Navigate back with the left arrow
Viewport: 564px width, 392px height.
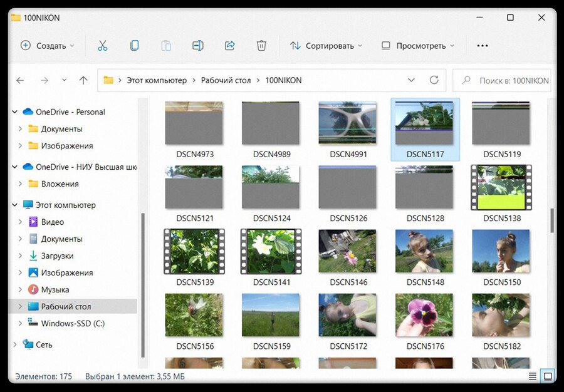coord(20,80)
